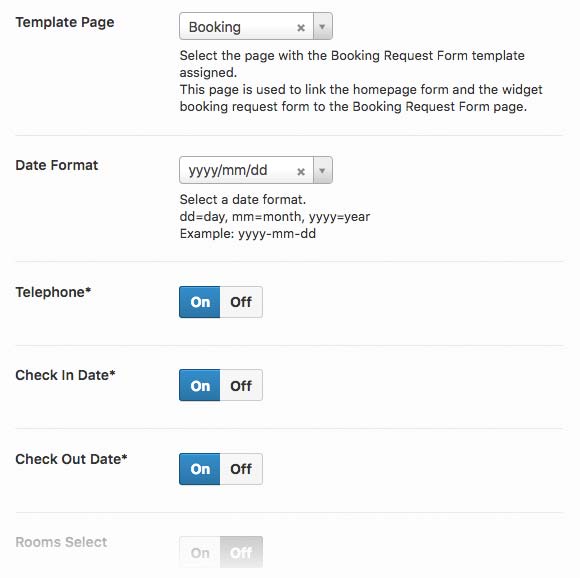Viewport: 580px width, 578px height.
Task: Open the Template Page dropdown arrow
Action: [323, 27]
